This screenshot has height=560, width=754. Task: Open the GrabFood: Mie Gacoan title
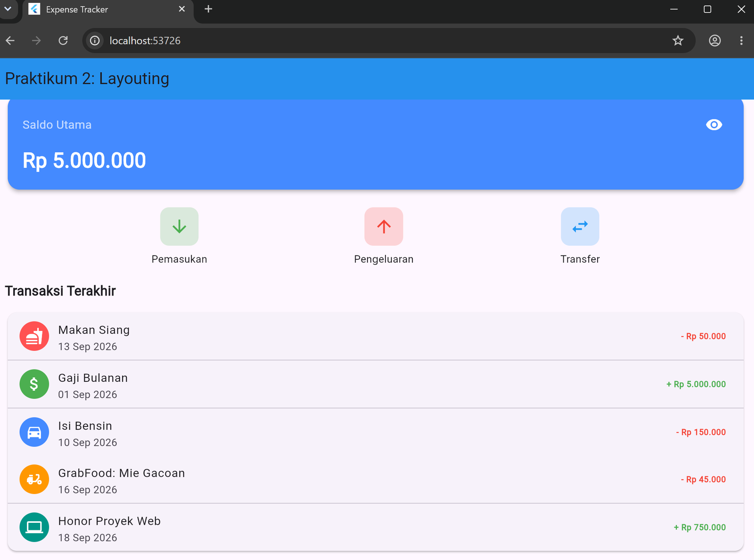pos(122,473)
